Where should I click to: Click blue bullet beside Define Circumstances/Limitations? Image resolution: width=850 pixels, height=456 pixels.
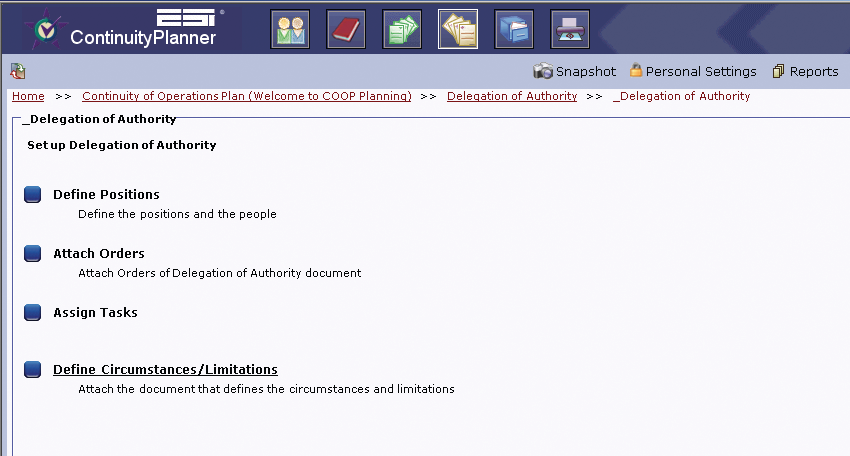point(33,369)
